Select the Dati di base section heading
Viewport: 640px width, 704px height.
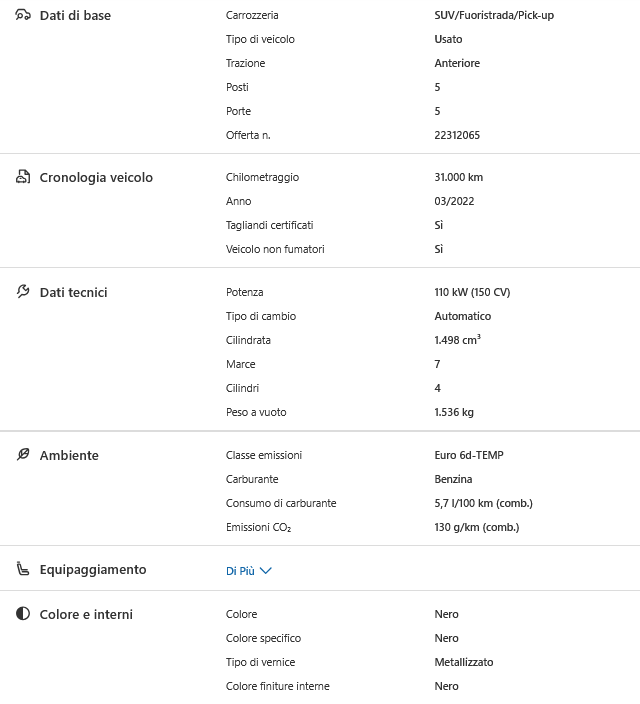(x=75, y=15)
